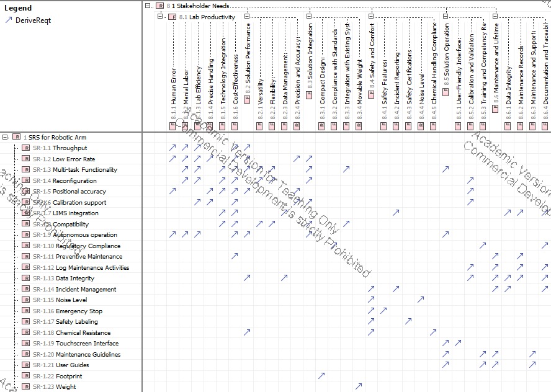
Task: Collapse the Stakeholder Needs column group
Action: (x=148, y=6)
